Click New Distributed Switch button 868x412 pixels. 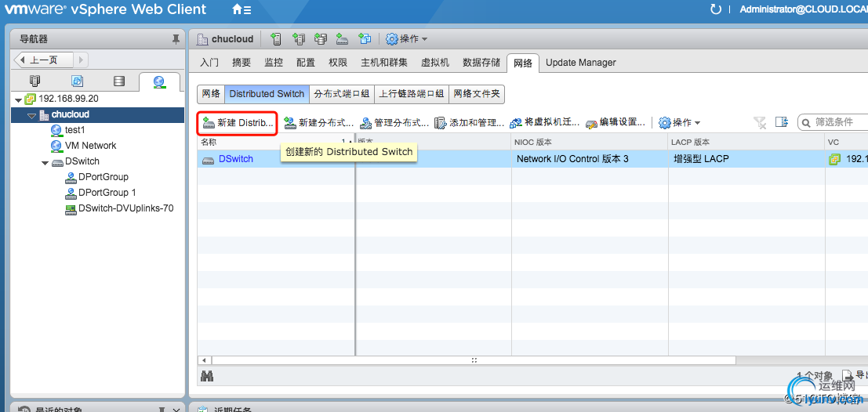[238, 122]
